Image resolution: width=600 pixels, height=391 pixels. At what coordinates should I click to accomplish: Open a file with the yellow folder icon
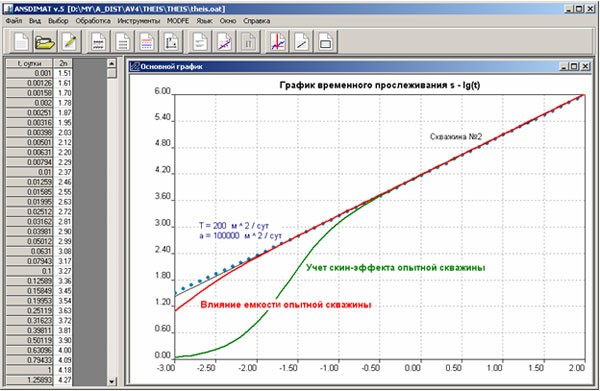[45, 42]
